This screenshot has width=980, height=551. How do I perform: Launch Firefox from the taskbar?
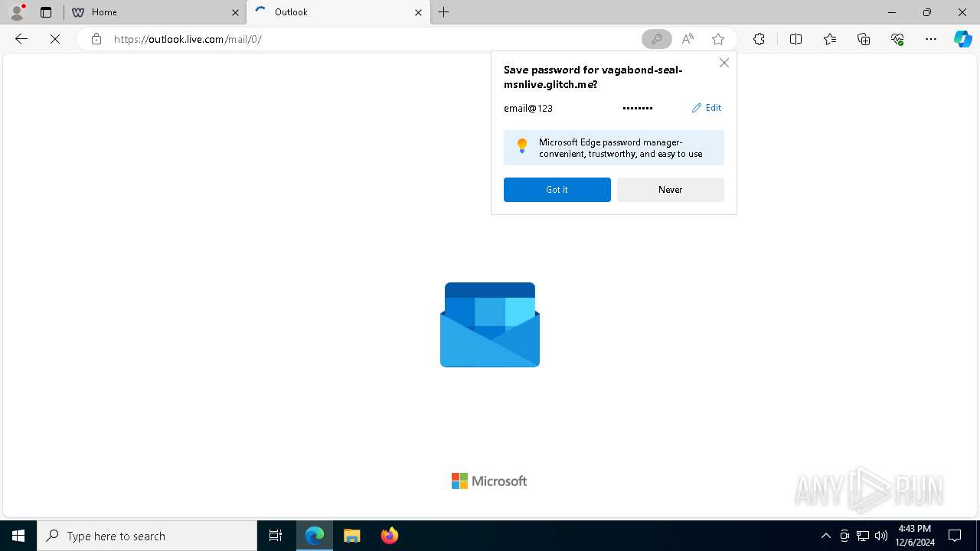coord(390,536)
